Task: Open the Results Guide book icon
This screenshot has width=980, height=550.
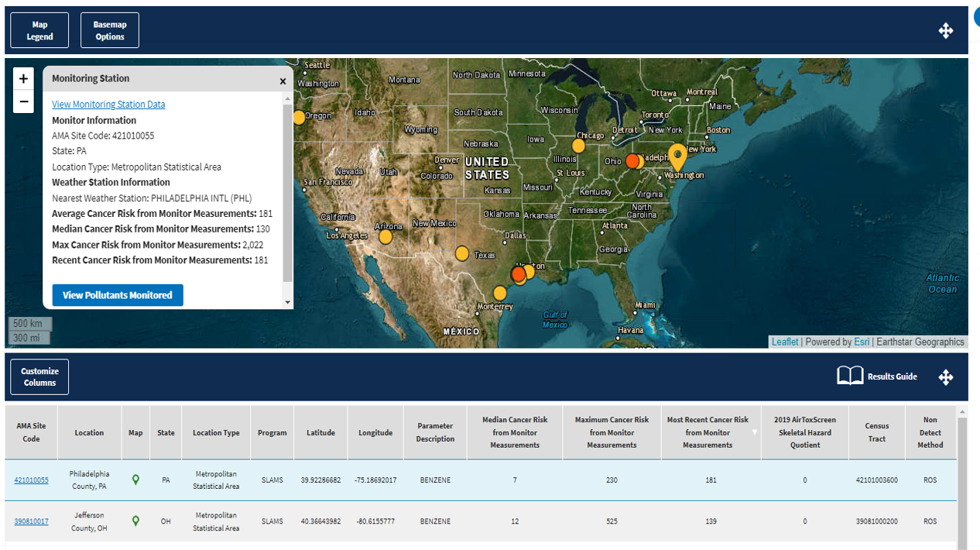Action: 850,376
